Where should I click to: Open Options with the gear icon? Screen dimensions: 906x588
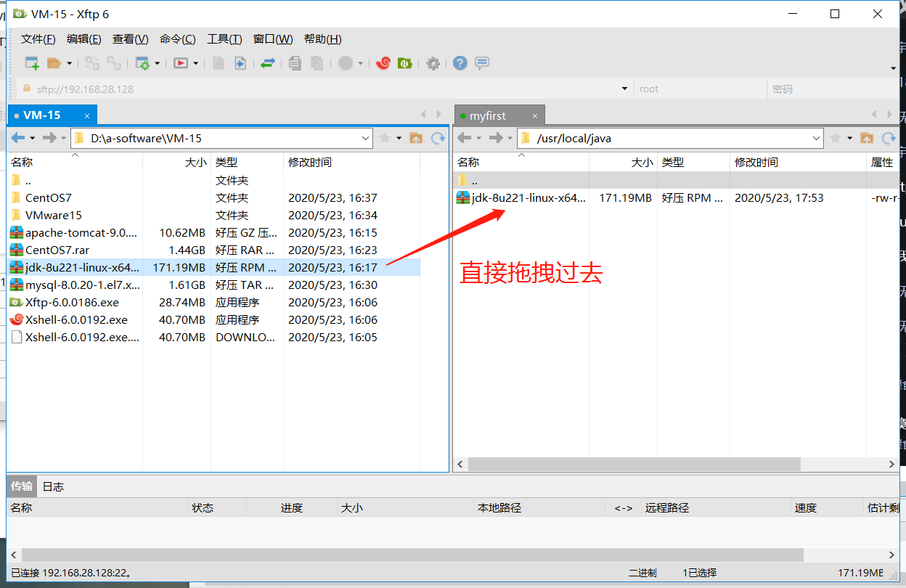tap(433, 63)
